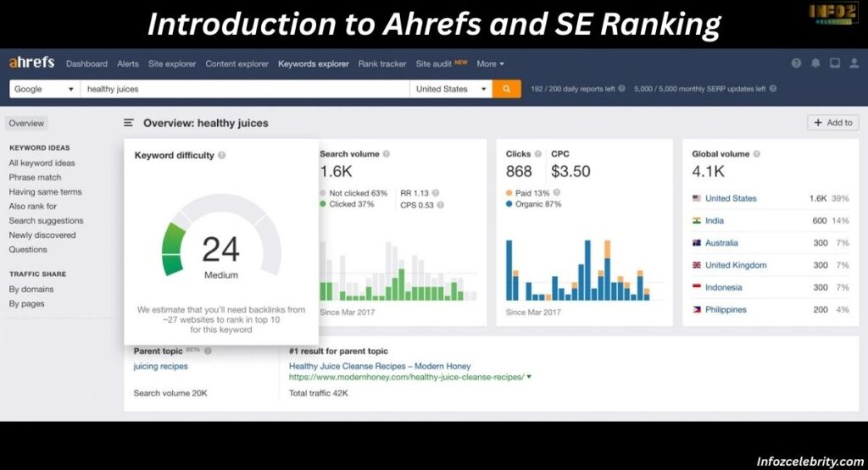The image size is (868, 470).
Task: Click the Australia flag icon
Action: pos(697,243)
